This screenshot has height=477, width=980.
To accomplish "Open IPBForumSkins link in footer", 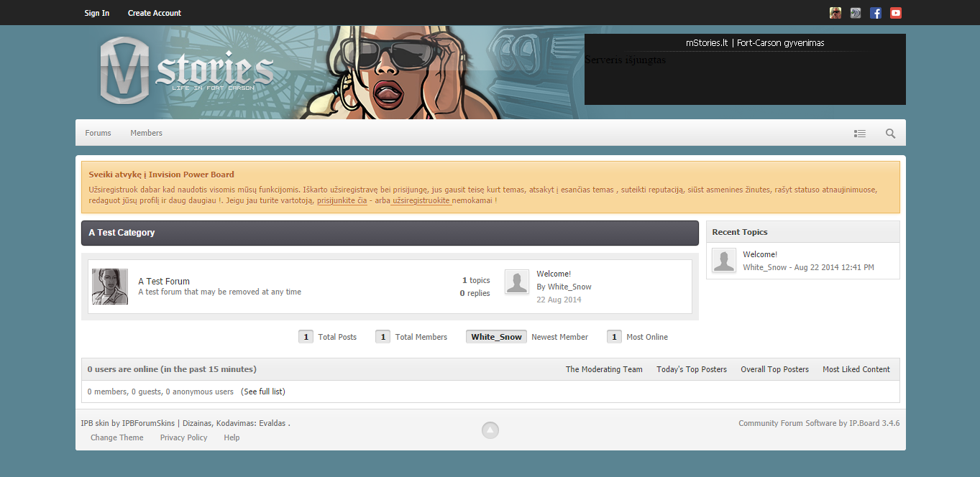I will [148, 423].
